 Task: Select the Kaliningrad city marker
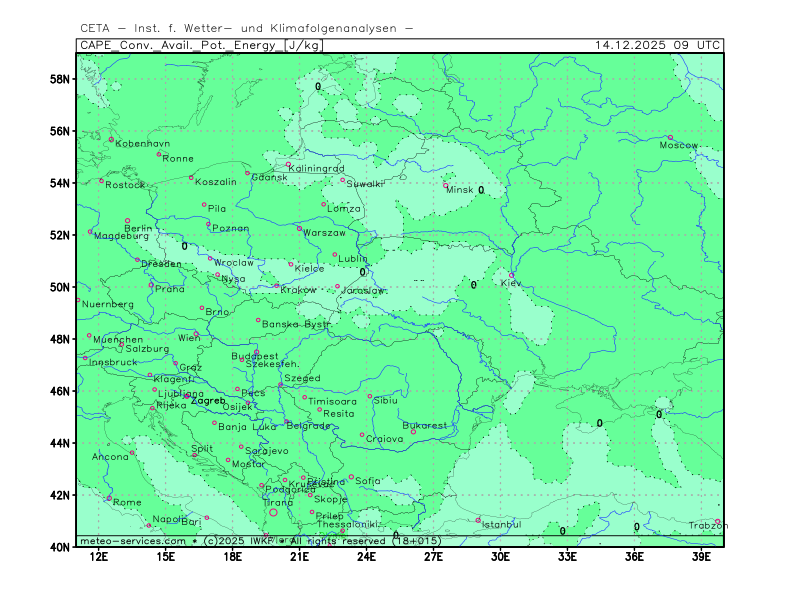tap(288, 164)
